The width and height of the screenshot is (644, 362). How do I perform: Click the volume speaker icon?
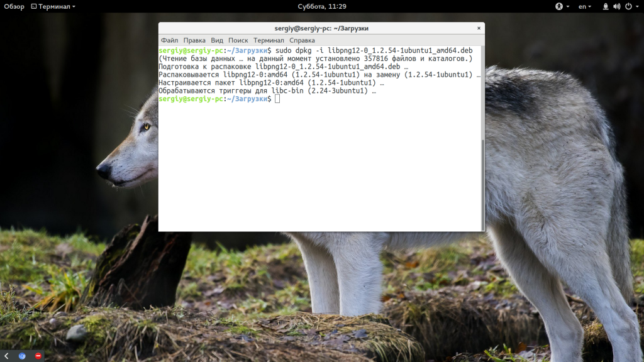(x=616, y=6)
